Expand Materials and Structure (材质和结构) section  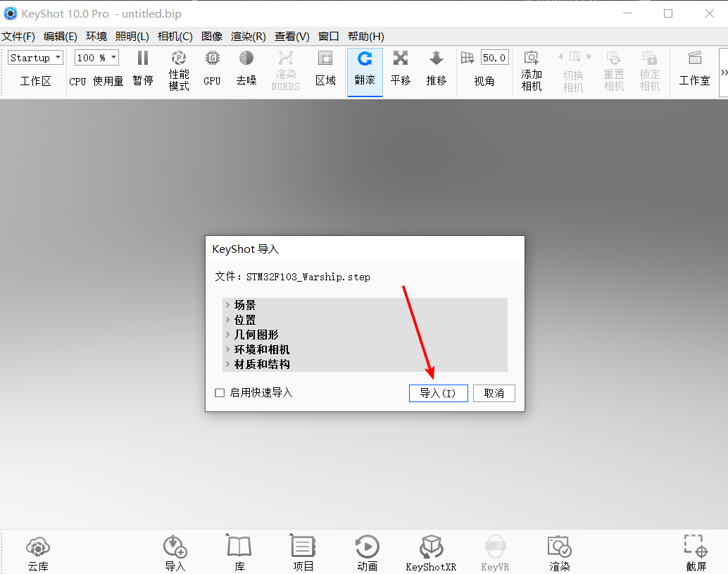228,365
